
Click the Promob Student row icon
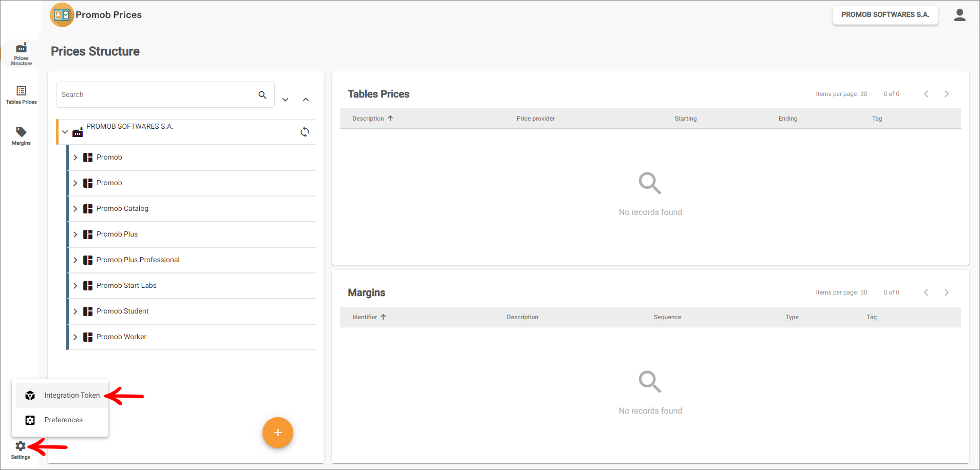[x=88, y=311]
